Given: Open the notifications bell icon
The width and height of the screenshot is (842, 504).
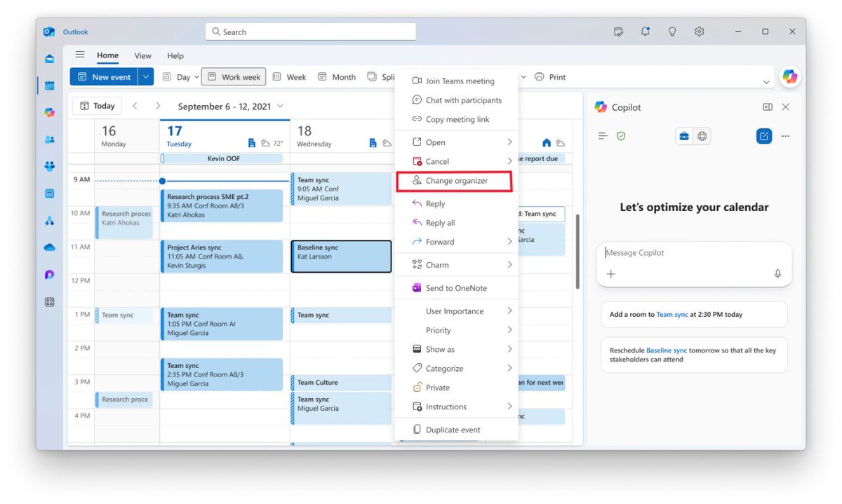Looking at the screenshot, I should click(645, 32).
